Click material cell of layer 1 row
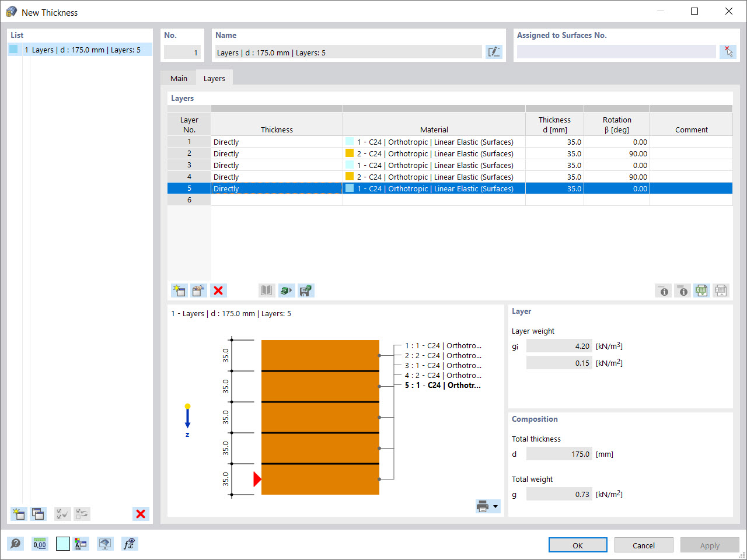The width and height of the screenshot is (747, 560). [434, 142]
